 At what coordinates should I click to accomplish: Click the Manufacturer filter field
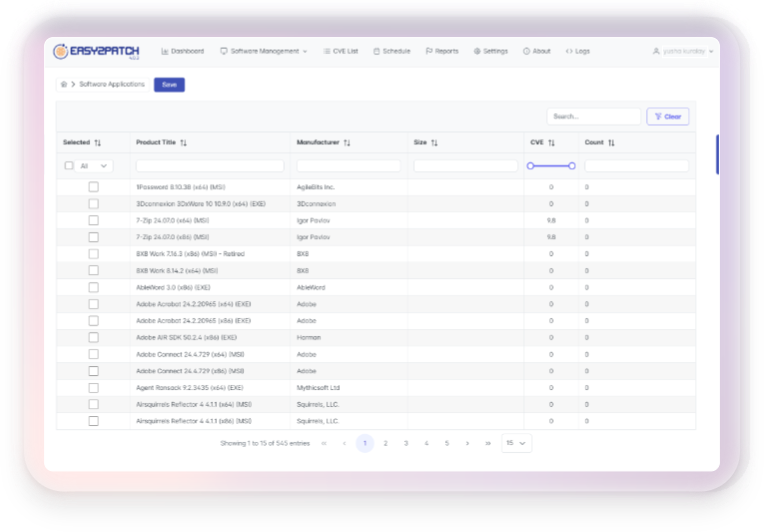(x=348, y=166)
